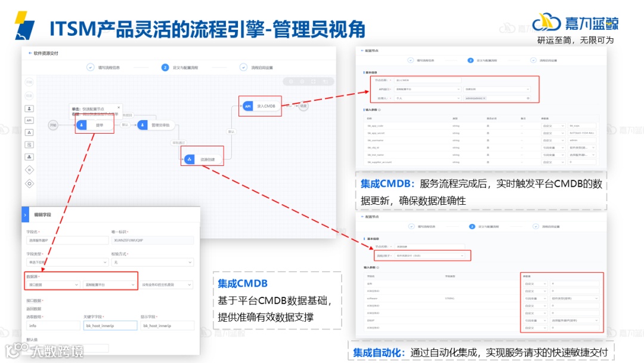
Task: Click the 结束 circle on canvas
Action: pos(303,106)
